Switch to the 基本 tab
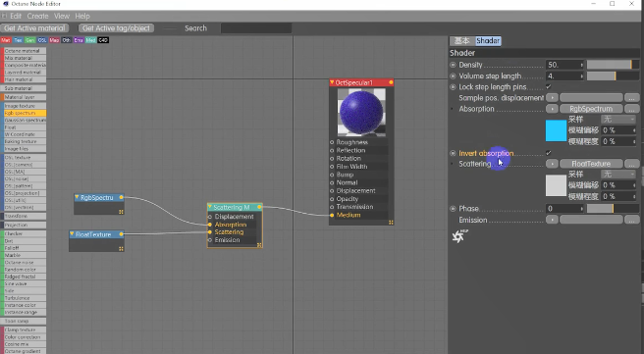Viewport: 644px width, 354px height. [x=461, y=40]
